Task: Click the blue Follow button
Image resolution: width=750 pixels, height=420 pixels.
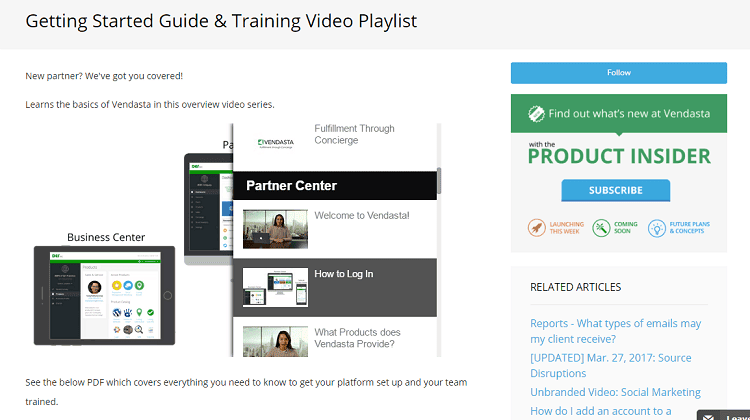Action: 618,73
